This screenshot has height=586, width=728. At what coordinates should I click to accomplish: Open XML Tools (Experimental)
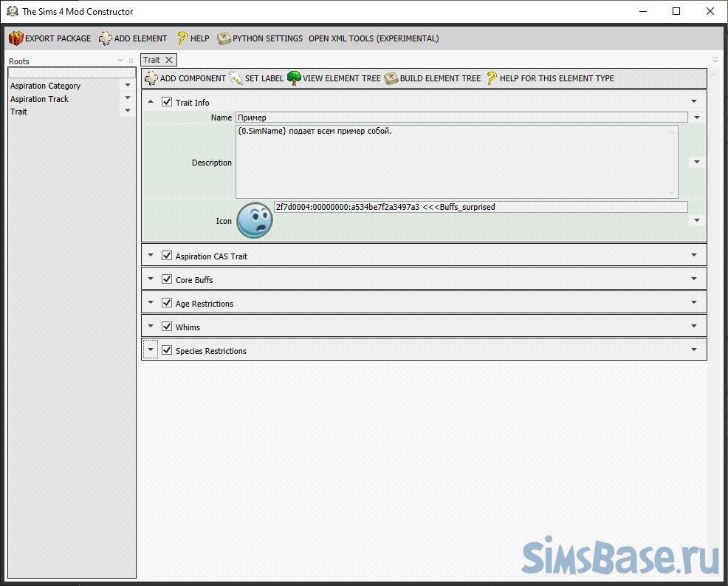[x=374, y=38]
